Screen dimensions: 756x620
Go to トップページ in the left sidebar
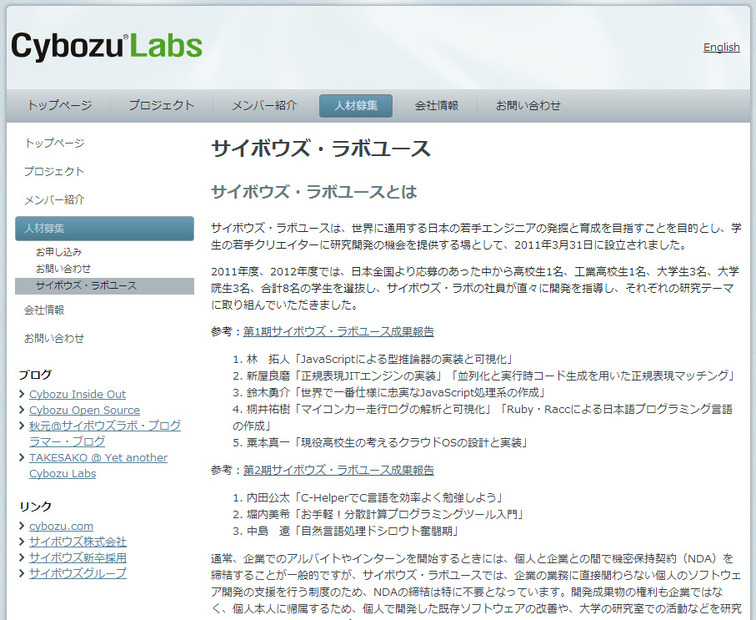pyautogui.click(x=54, y=143)
